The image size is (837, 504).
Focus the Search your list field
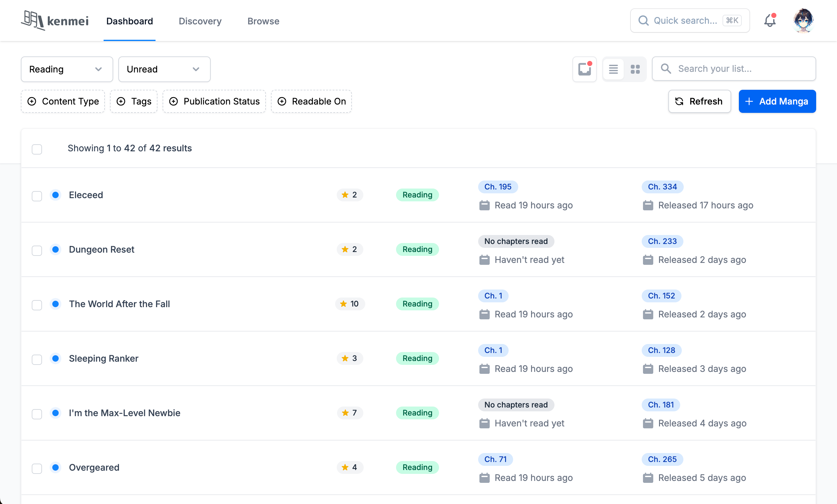[734, 69]
